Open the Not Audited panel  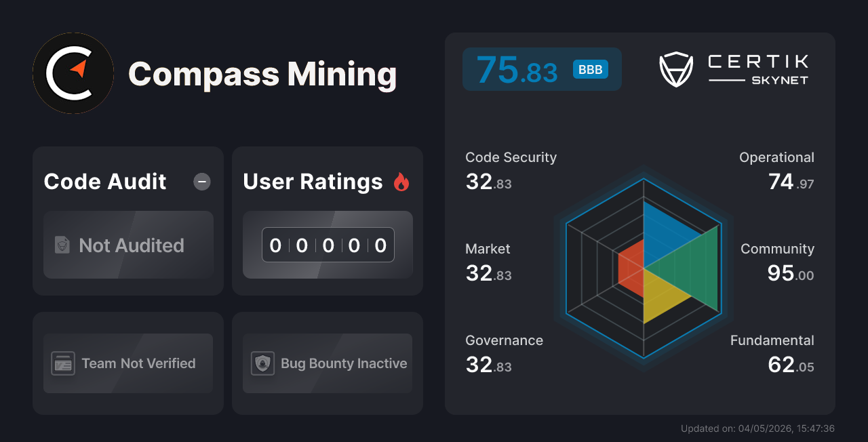pyautogui.click(x=128, y=245)
